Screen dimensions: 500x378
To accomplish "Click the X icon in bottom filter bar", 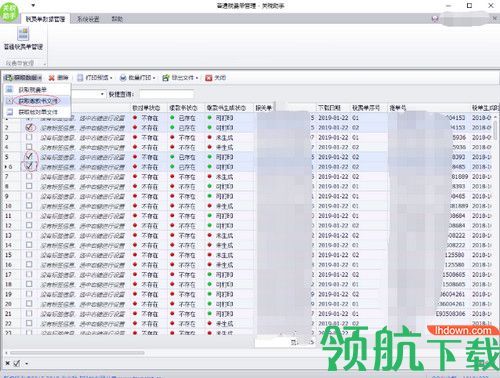I will [x=8, y=363].
